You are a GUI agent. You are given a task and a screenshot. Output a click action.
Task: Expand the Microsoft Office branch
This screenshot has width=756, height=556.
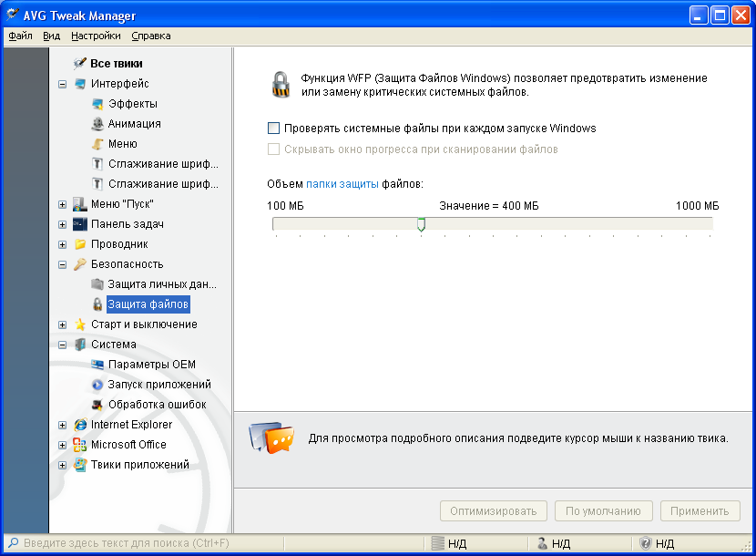pos(62,445)
